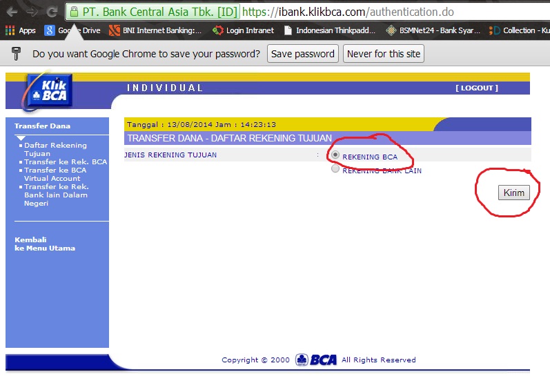This screenshot has height=392, width=550.
Task: Click the browser forward arrow
Action: [x=32, y=12]
